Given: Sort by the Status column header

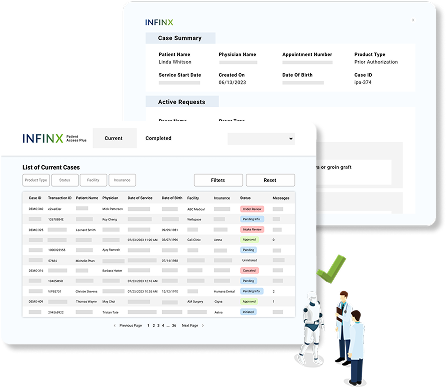Looking at the screenshot, I should coord(245,198).
